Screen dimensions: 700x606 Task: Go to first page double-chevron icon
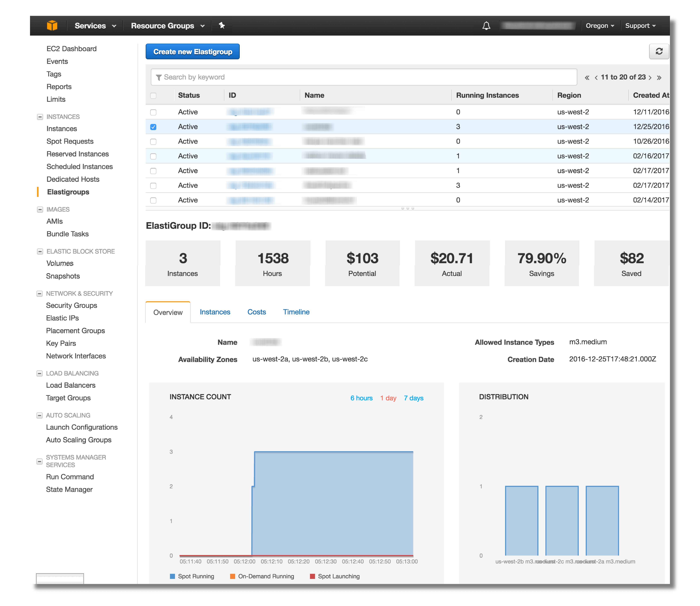(587, 78)
